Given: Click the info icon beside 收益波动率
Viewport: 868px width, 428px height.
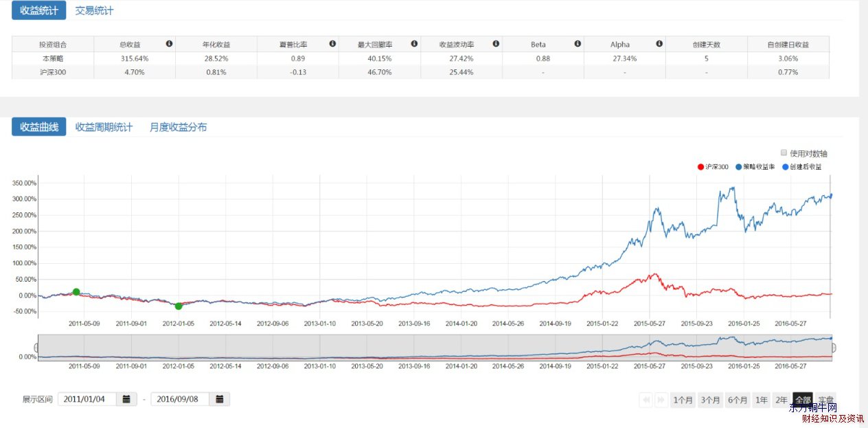Looking at the screenshot, I should point(496,44).
